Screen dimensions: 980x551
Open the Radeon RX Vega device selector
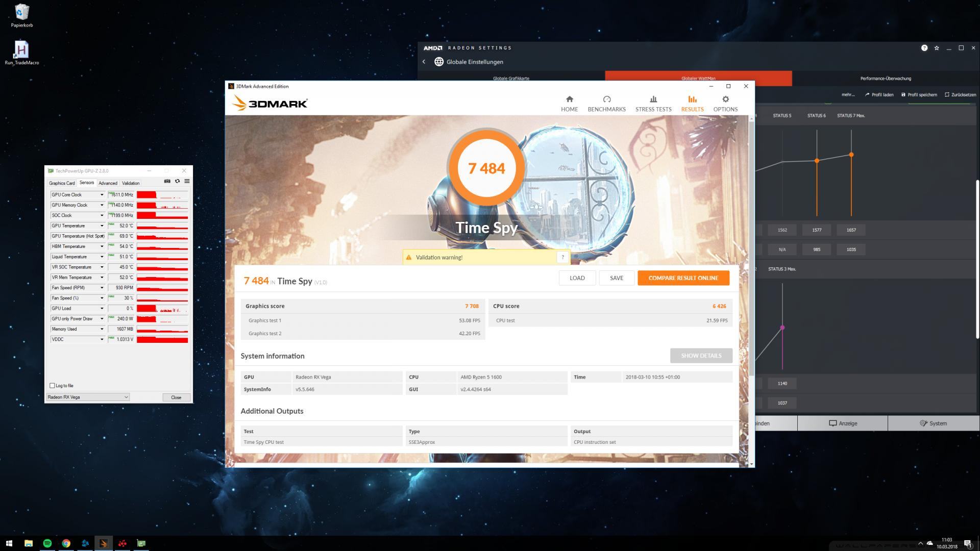88,397
